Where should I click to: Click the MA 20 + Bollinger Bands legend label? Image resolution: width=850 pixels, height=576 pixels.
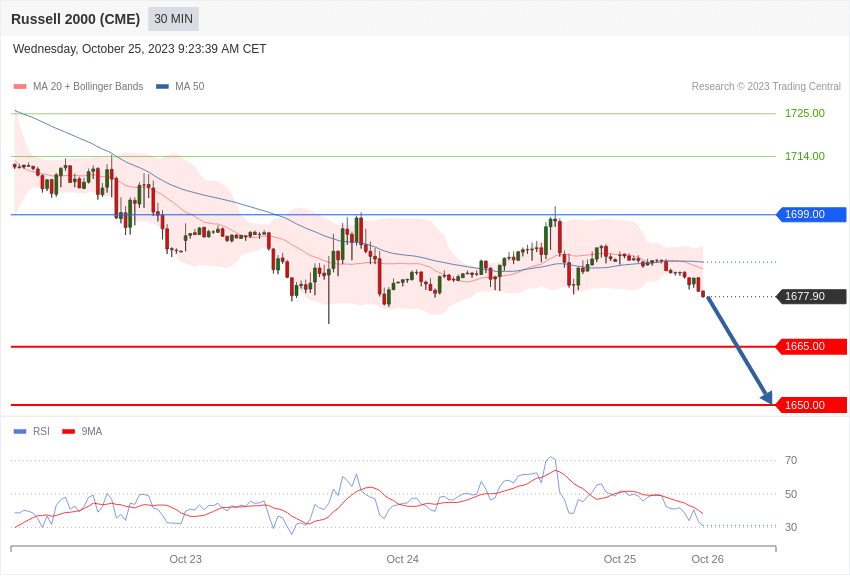click(x=88, y=86)
